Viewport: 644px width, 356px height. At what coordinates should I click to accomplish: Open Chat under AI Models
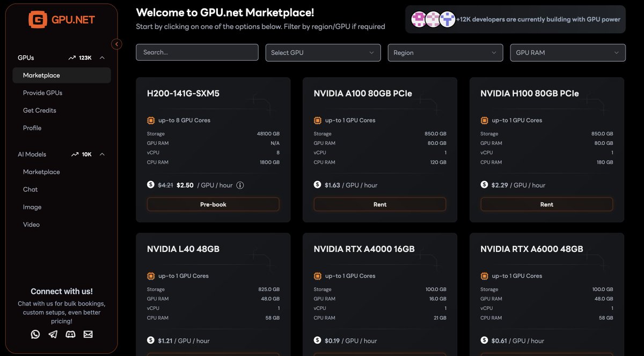point(31,189)
